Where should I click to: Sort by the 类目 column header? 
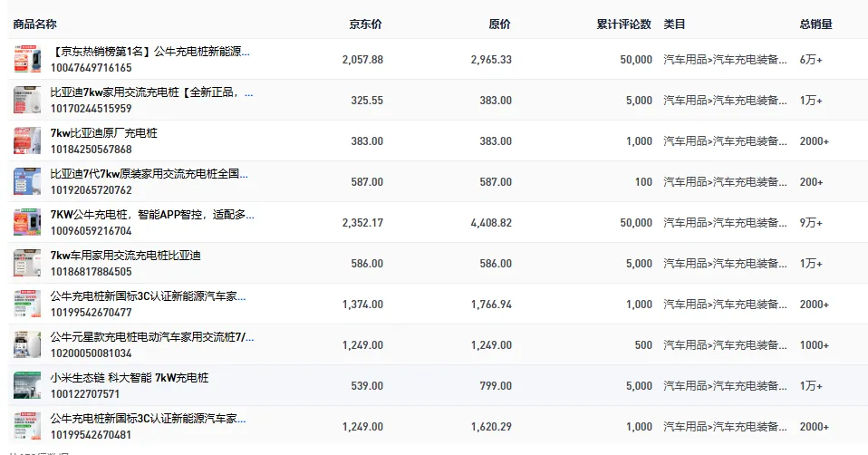click(x=675, y=24)
